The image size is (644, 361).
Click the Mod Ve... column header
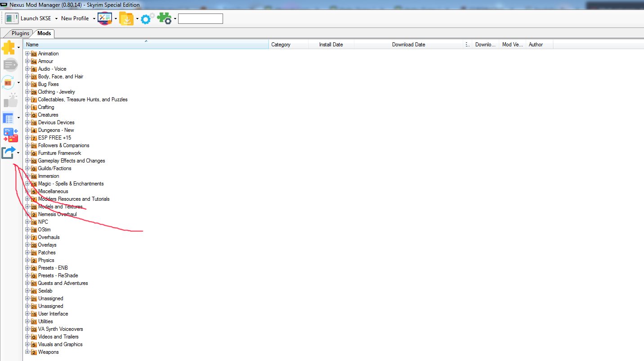click(x=513, y=45)
